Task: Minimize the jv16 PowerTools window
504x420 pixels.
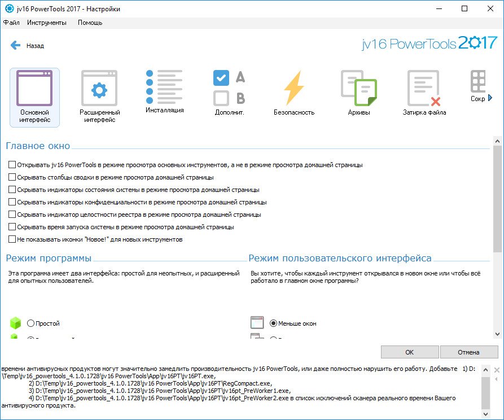Action: [x=439, y=8]
